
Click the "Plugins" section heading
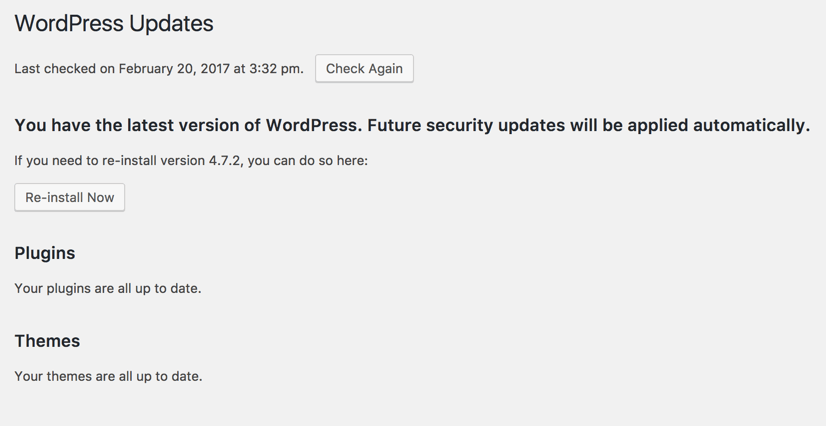tap(45, 254)
